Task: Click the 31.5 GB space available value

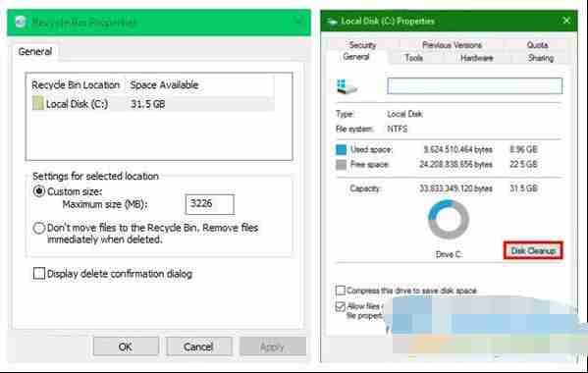Action: (x=148, y=104)
